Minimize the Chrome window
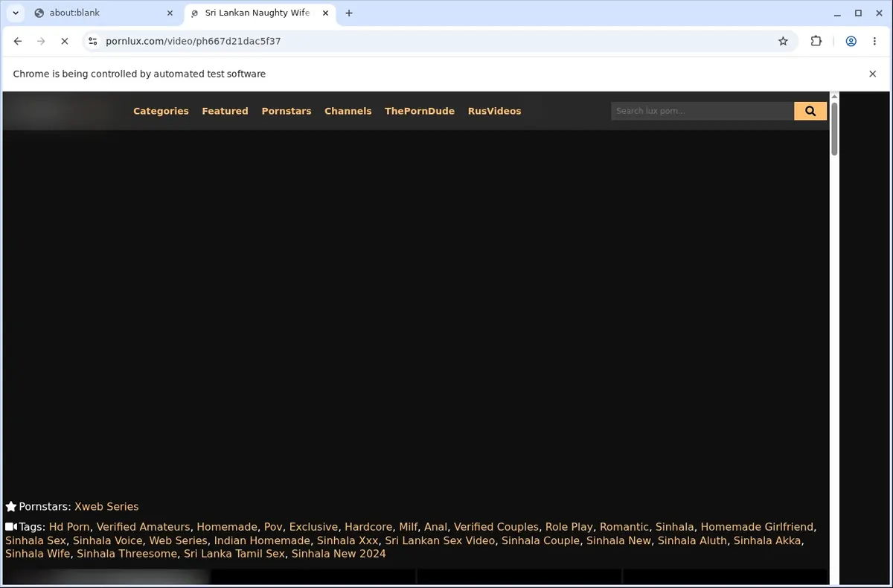This screenshot has width=893, height=588. pos(838,13)
